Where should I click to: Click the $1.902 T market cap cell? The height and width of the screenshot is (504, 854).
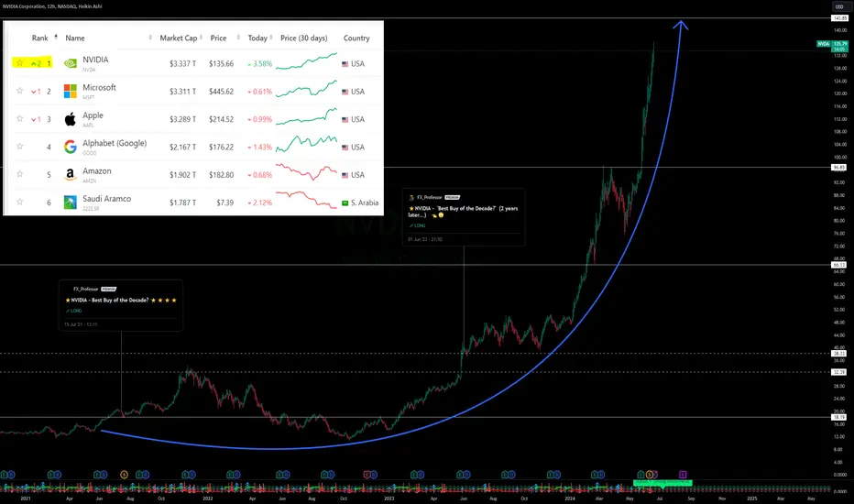click(182, 175)
